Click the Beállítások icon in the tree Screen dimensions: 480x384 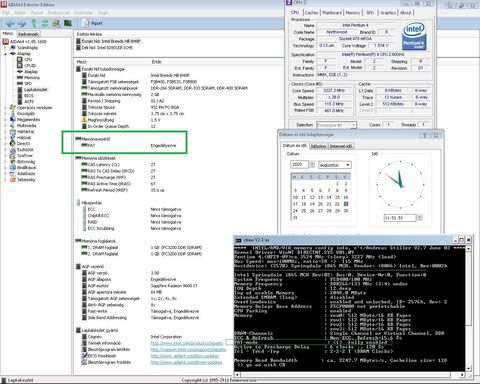13,168
